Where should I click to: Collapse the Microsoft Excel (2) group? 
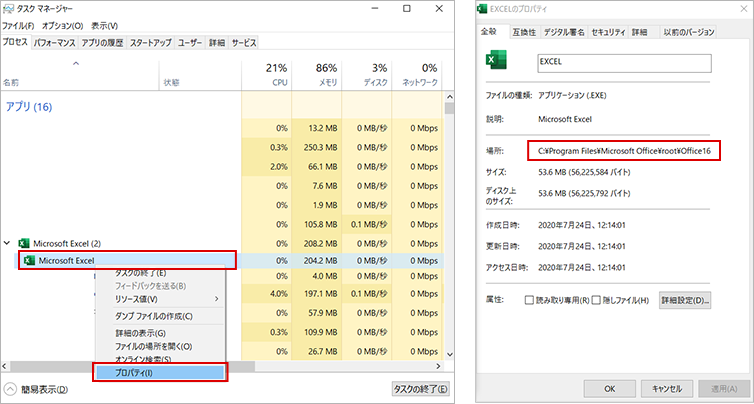tap(8, 243)
